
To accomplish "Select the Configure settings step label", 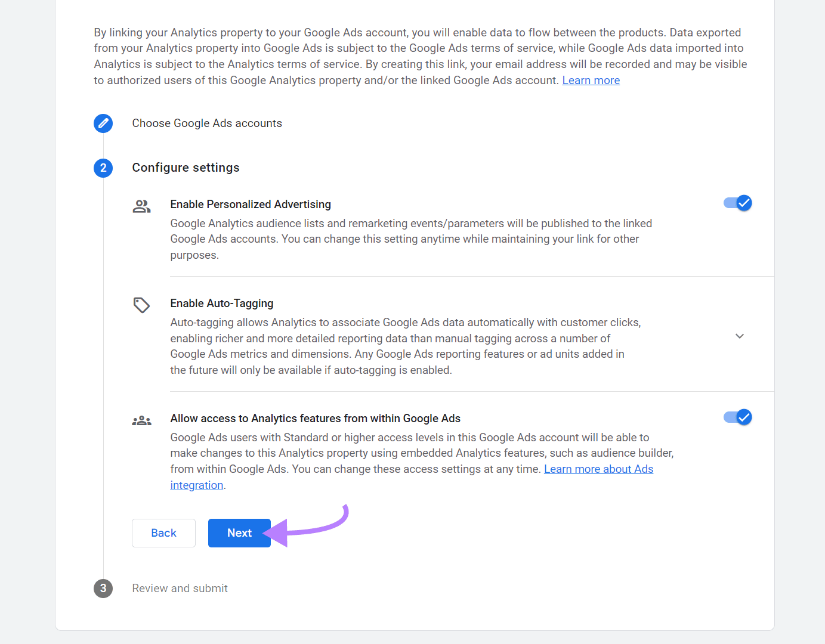I will [x=186, y=168].
